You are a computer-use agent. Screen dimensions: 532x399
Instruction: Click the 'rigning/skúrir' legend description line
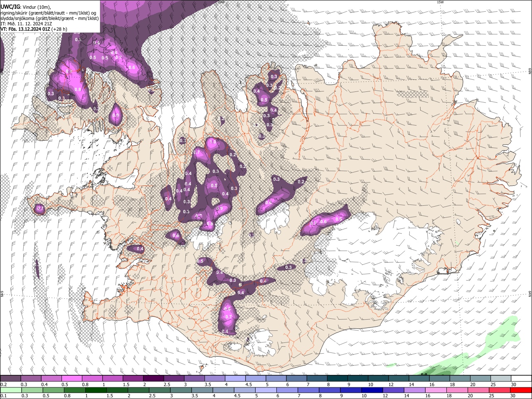tap(48, 12)
